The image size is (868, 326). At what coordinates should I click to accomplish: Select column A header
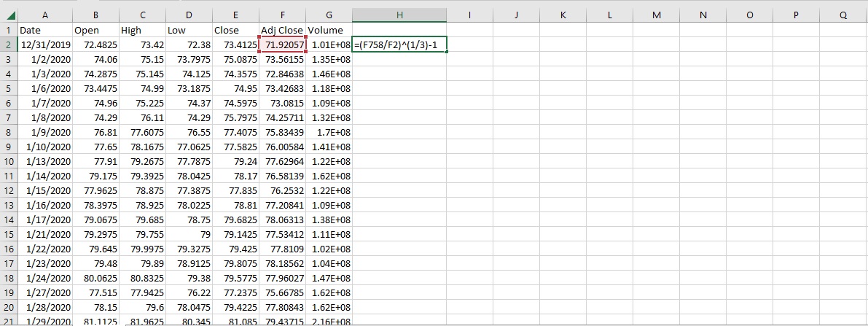45,15
